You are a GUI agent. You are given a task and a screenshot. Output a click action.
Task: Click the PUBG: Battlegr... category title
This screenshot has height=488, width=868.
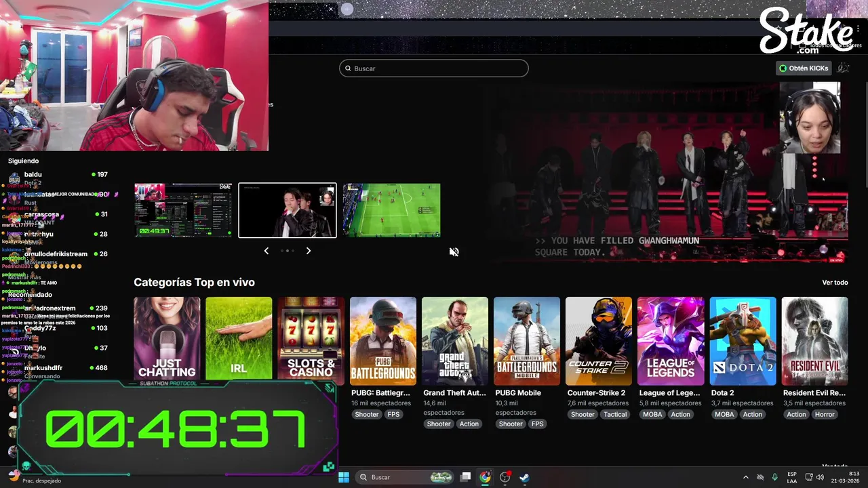point(380,393)
